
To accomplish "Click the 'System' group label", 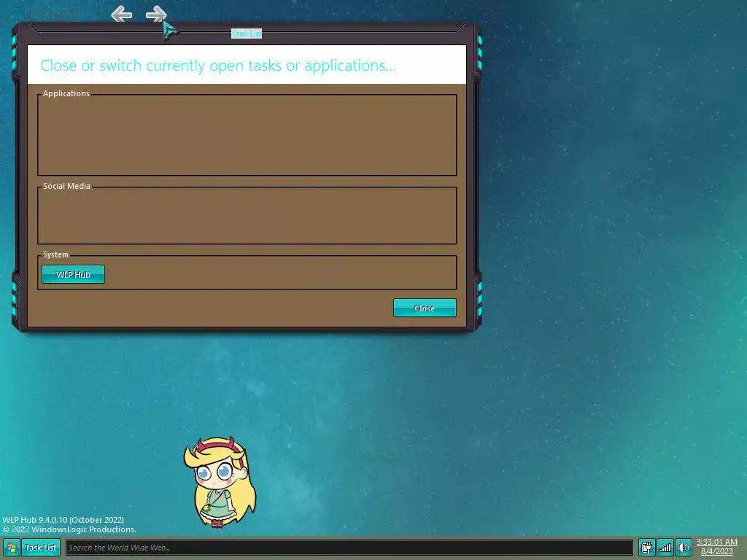I will tap(55, 254).
